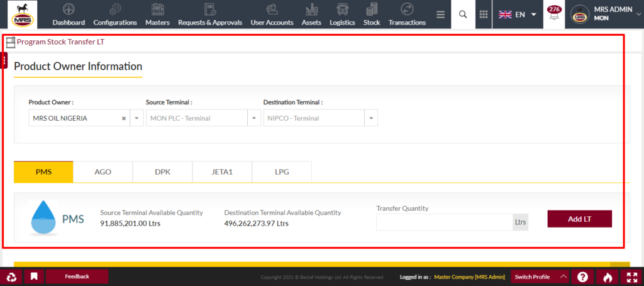Image resolution: width=644 pixels, height=286 pixels.
Task: Open the User Accounts icon
Action: (x=272, y=9)
